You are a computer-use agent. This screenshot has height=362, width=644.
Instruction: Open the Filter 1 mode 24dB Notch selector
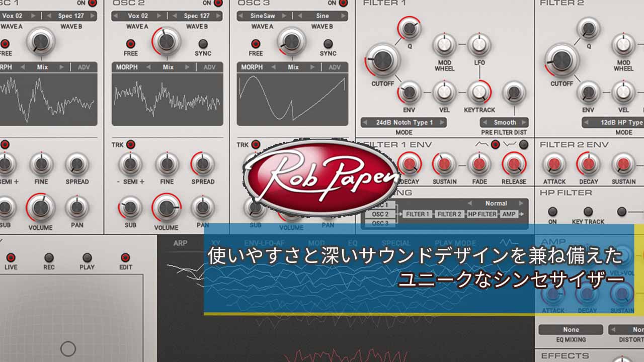click(404, 122)
